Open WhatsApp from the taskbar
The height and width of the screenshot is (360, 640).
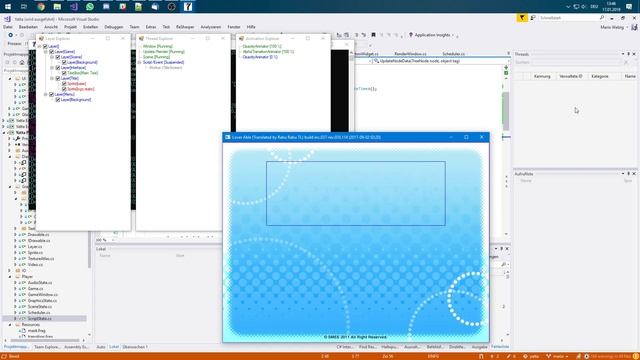[90, 7]
